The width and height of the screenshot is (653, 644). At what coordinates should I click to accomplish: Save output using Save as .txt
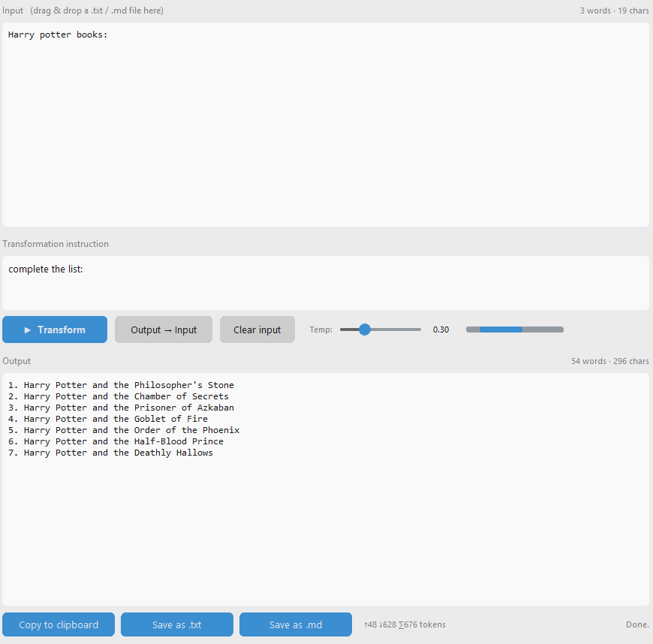pyautogui.click(x=177, y=624)
